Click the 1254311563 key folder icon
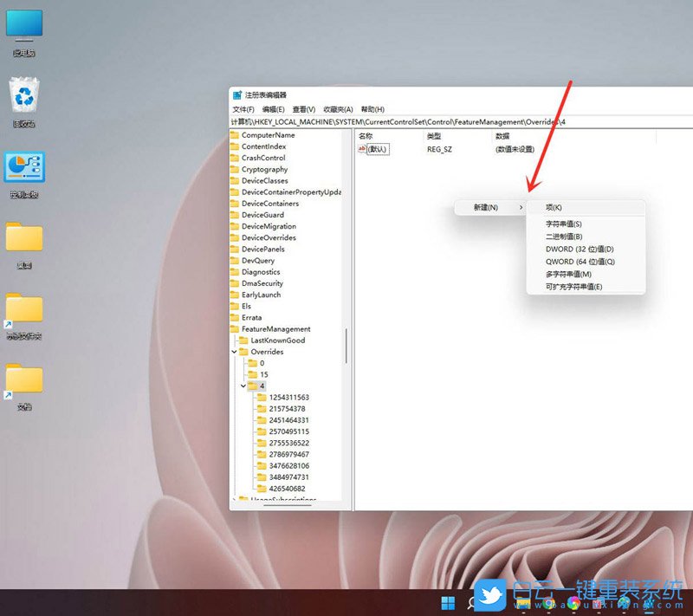This screenshot has height=616, width=693. (x=262, y=398)
